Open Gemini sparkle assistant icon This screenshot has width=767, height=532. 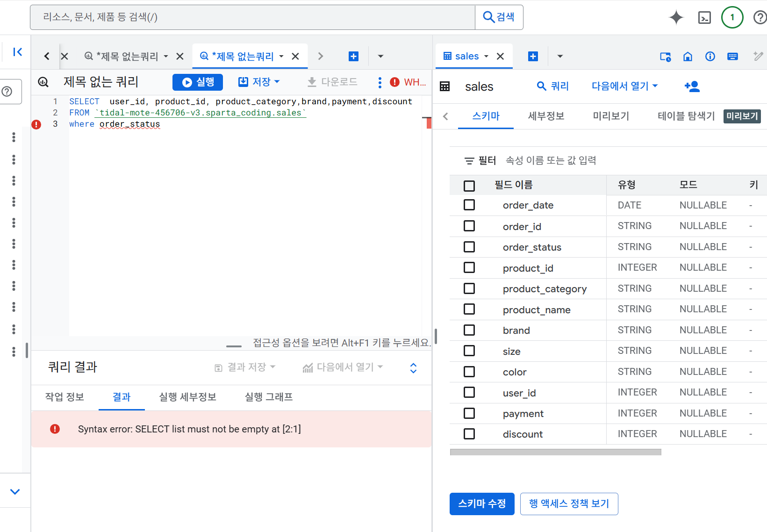point(676,17)
